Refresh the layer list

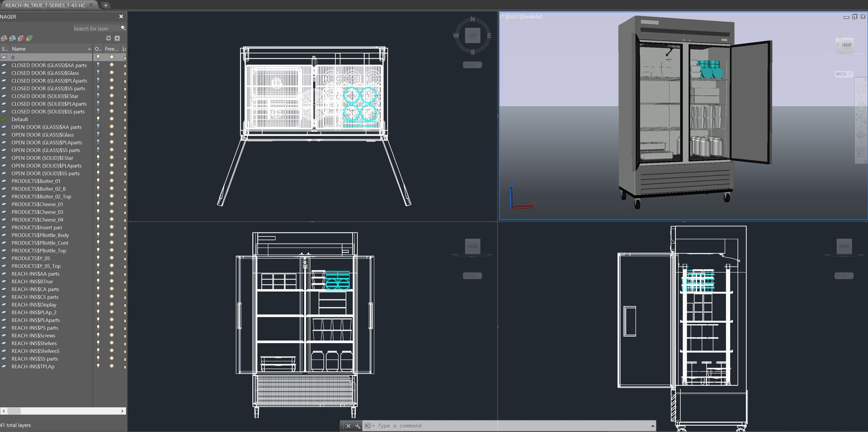[108, 38]
